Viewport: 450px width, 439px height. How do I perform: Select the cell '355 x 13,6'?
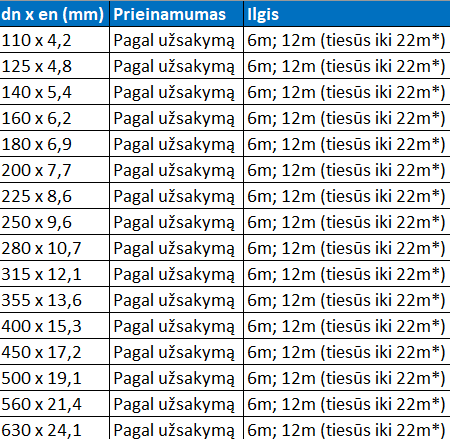(x=54, y=300)
